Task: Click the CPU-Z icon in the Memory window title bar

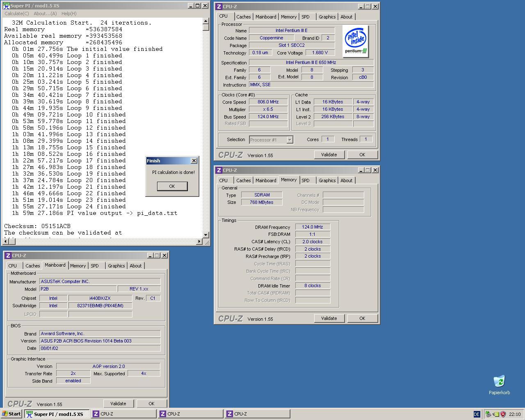Action: 219,170
